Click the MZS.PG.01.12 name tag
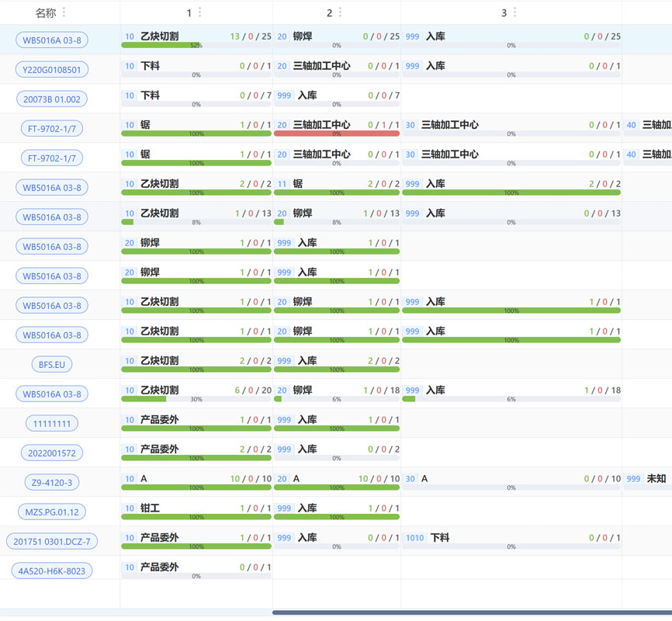Viewport: 672px width, 621px height. click(52, 512)
